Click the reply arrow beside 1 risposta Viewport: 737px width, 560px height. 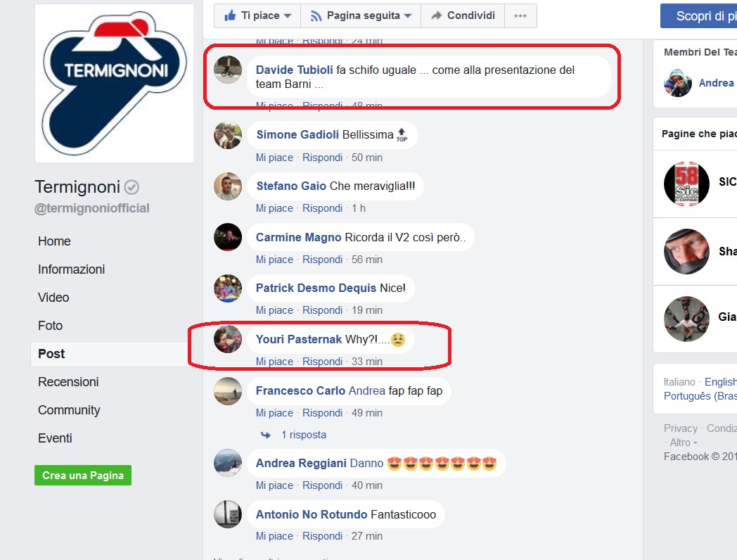[266, 435]
